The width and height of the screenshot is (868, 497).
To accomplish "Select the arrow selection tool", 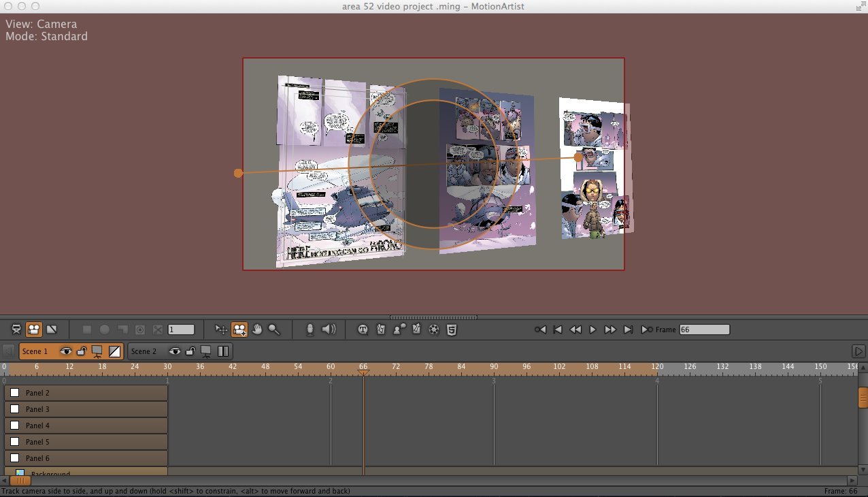I will 220,330.
